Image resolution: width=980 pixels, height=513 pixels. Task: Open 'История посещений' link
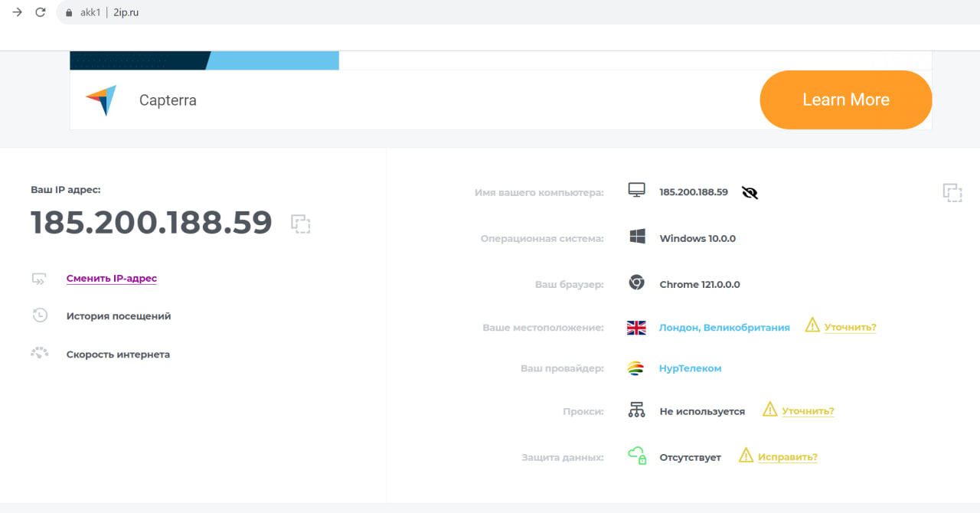119,316
